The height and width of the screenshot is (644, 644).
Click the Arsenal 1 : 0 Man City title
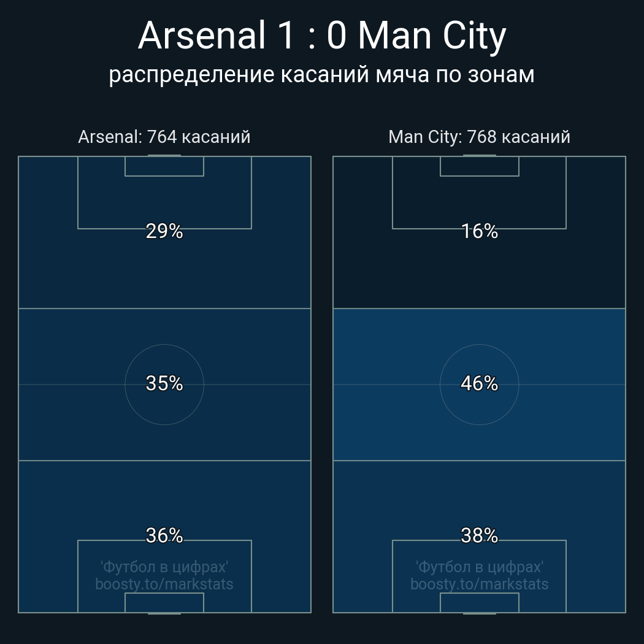pyautogui.click(x=322, y=36)
